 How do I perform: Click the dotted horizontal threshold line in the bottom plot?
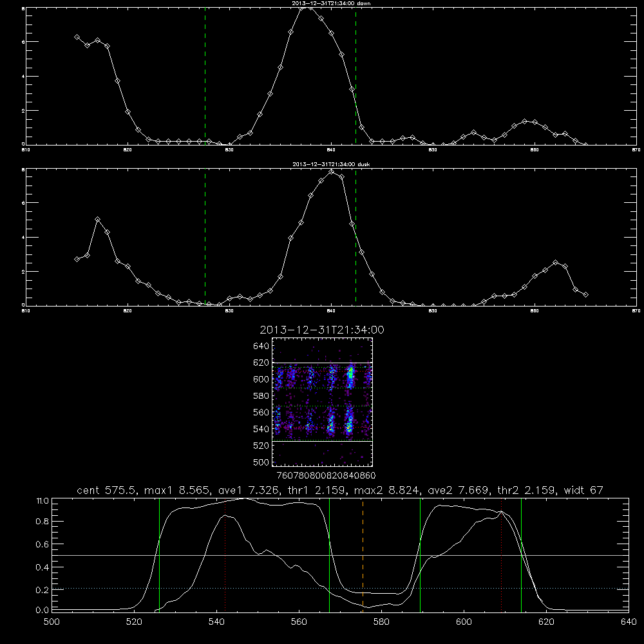point(340,589)
